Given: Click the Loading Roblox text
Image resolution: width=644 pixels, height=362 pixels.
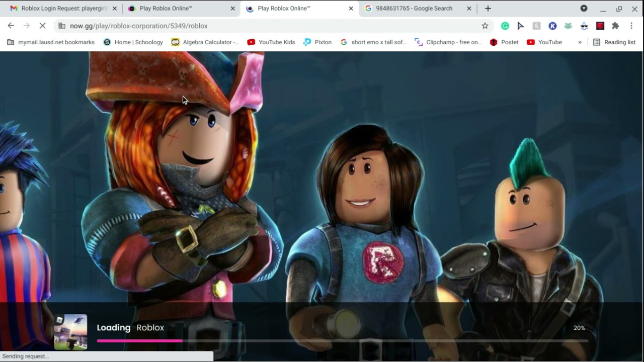Looking at the screenshot, I should click(x=130, y=327).
